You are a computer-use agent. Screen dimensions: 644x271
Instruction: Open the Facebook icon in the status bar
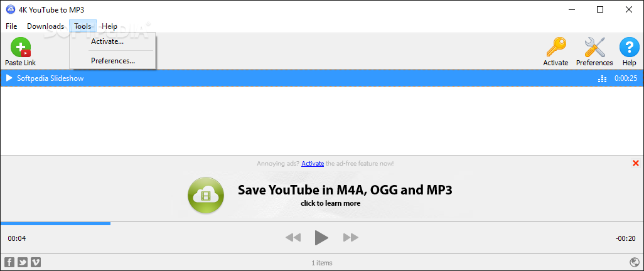tap(9, 262)
